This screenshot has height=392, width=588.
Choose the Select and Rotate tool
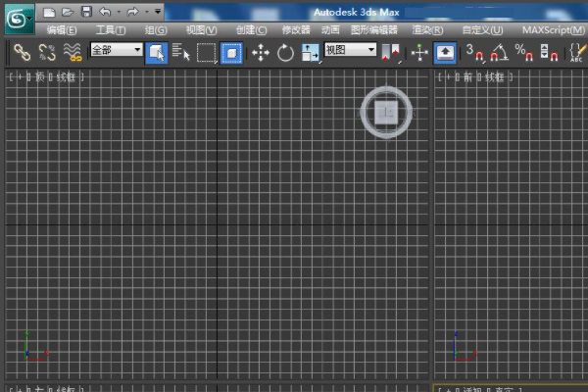285,52
